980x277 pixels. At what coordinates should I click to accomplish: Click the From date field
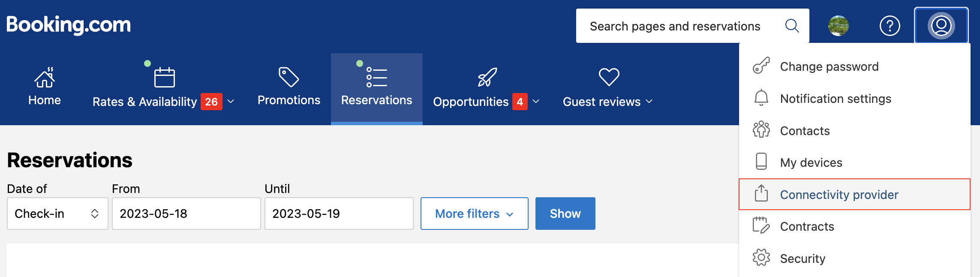[x=186, y=214]
